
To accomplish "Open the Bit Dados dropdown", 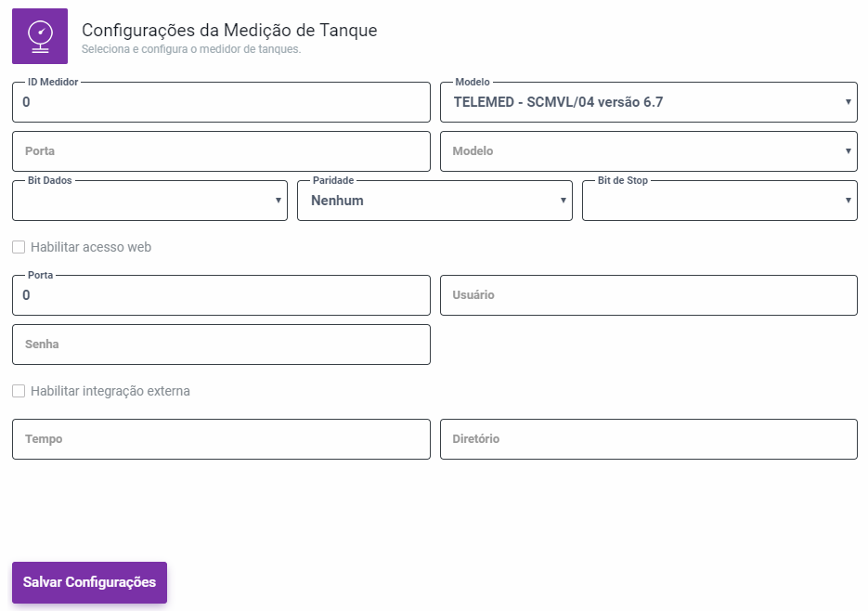I will click(x=149, y=201).
